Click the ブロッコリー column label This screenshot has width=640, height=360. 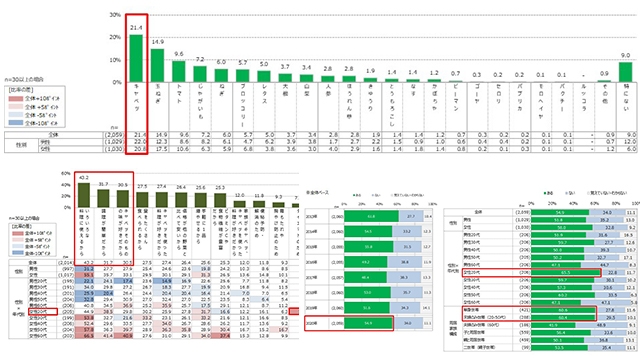(242, 105)
